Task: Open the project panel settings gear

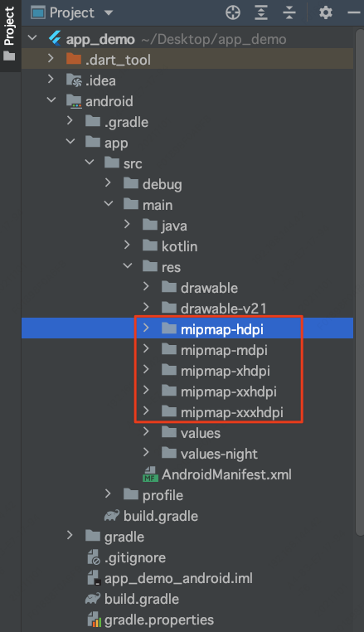Action: (x=326, y=12)
